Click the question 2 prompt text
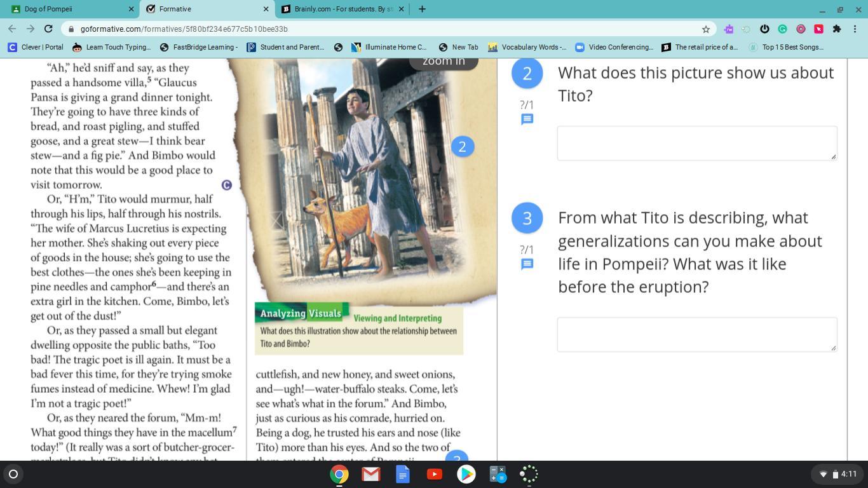 [x=696, y=84]
